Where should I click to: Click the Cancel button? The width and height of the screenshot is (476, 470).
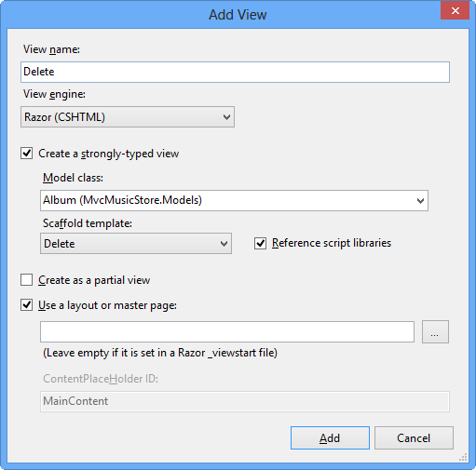414,437
